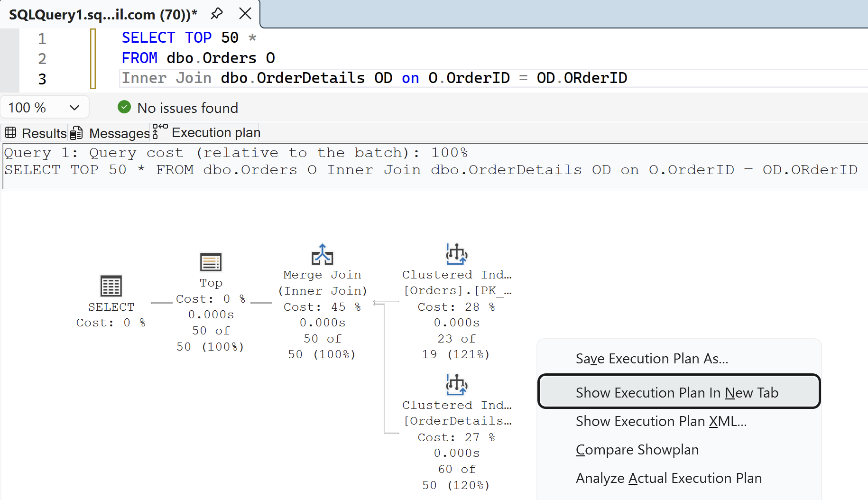Screen dimensions: 868x500
Task: Click line number 3 in the SQL editor
Action: (42, 79)
